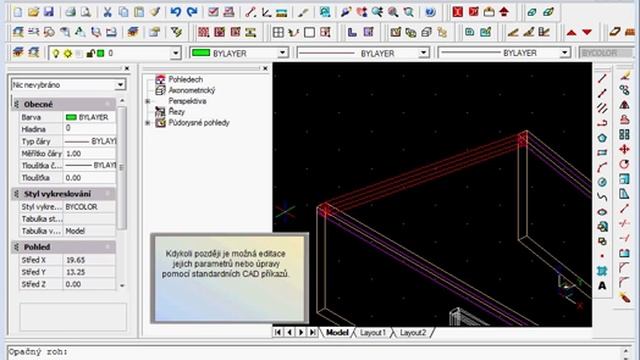This screenshot has width=640, height=360.
Task: Click the command line 'Opačný roh:'
Action: pos(38,351)
